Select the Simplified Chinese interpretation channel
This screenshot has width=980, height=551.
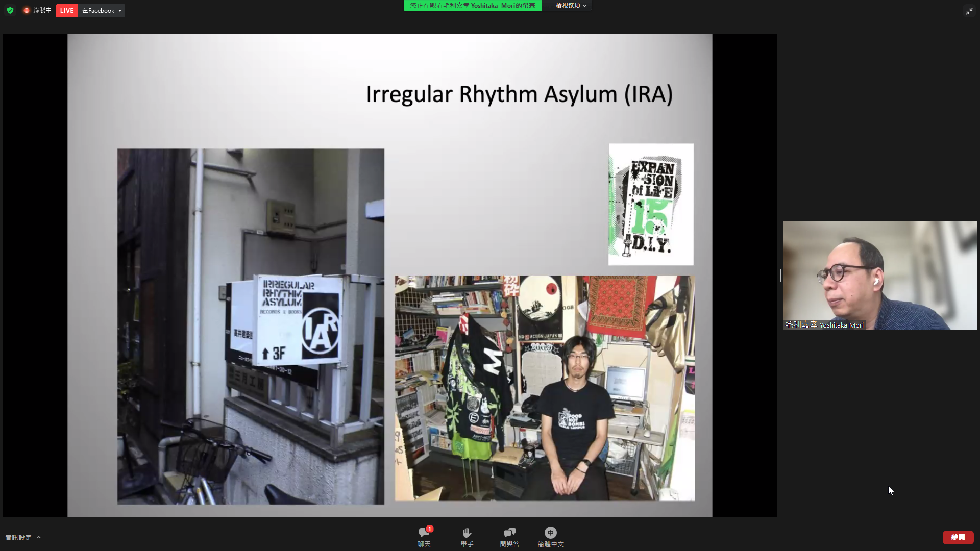point(550,537)
